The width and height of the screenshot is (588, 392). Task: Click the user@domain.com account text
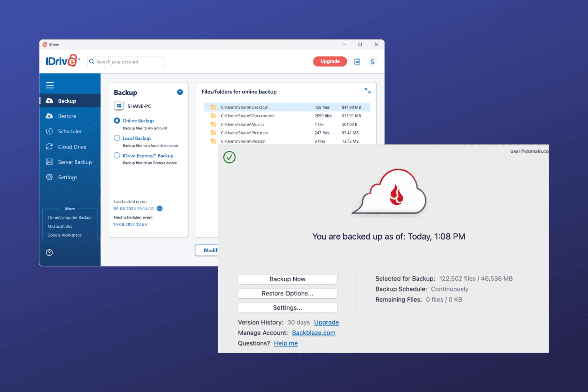pos(529,151)
